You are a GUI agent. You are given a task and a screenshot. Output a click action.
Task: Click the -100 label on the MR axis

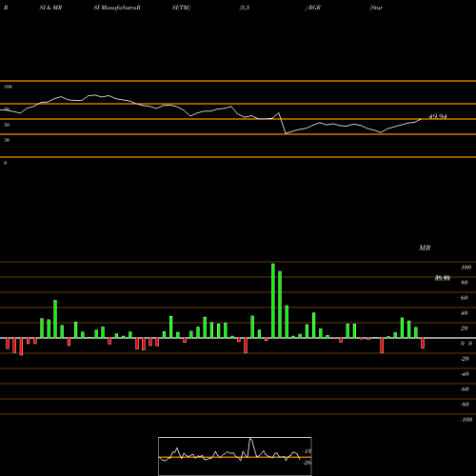point(466,420)
